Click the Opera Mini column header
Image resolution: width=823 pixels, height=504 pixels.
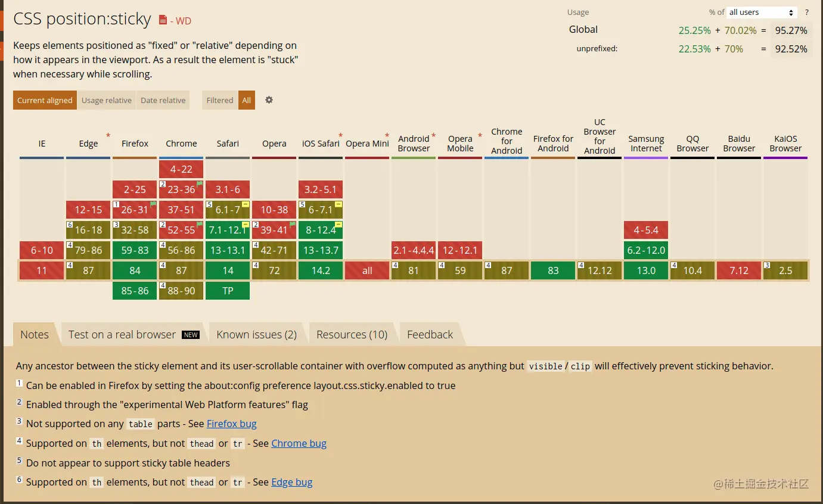coord(367,144)
